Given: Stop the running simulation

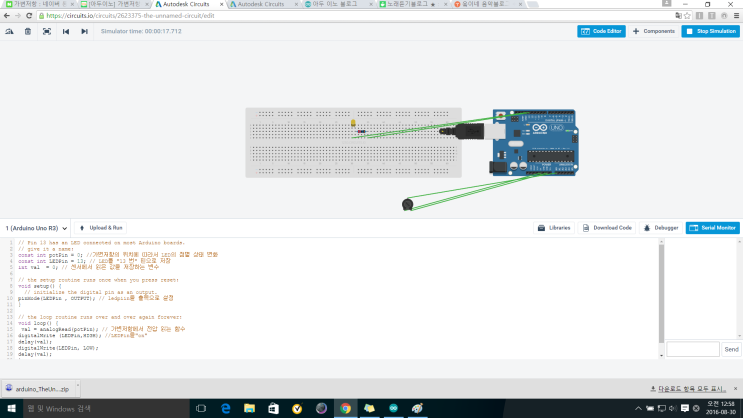Looking at the screenshot, I should (x=710, y=31).
